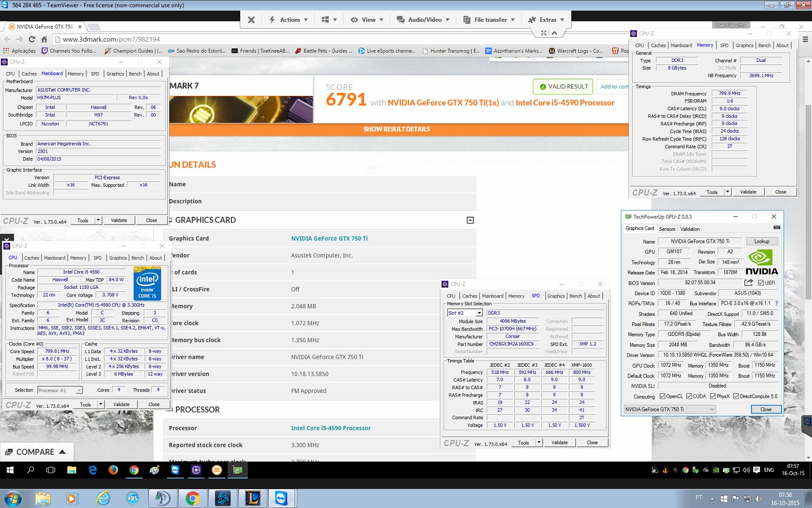Click the Windows 10 taskbar search icon

click(30, 470)
